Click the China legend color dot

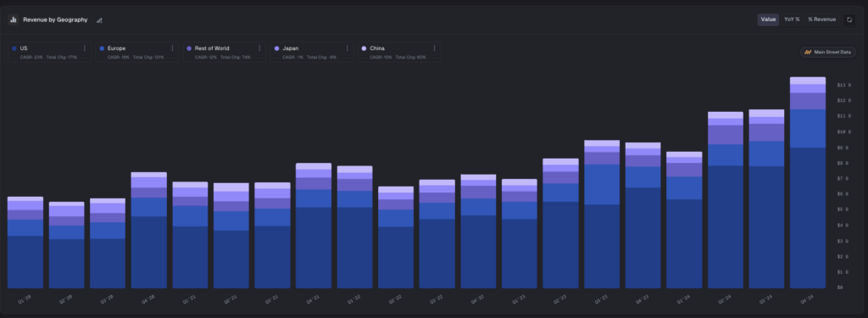tap(364, 48)
